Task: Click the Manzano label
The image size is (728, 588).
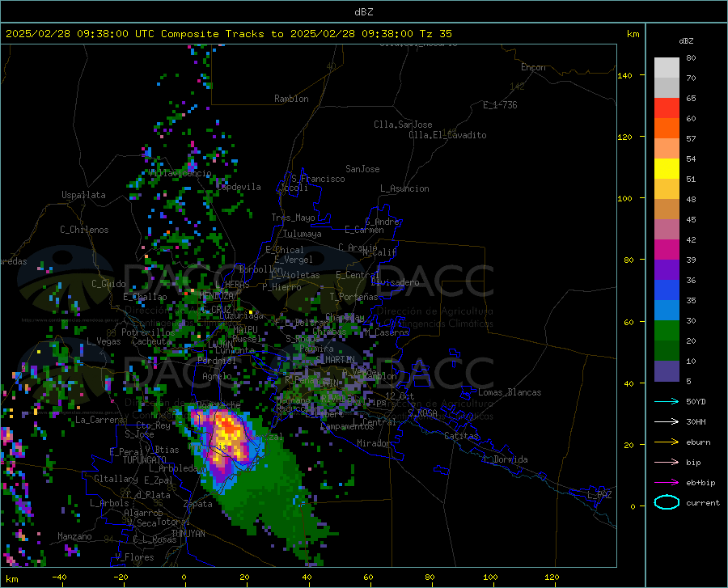Action: coord(74,536)
